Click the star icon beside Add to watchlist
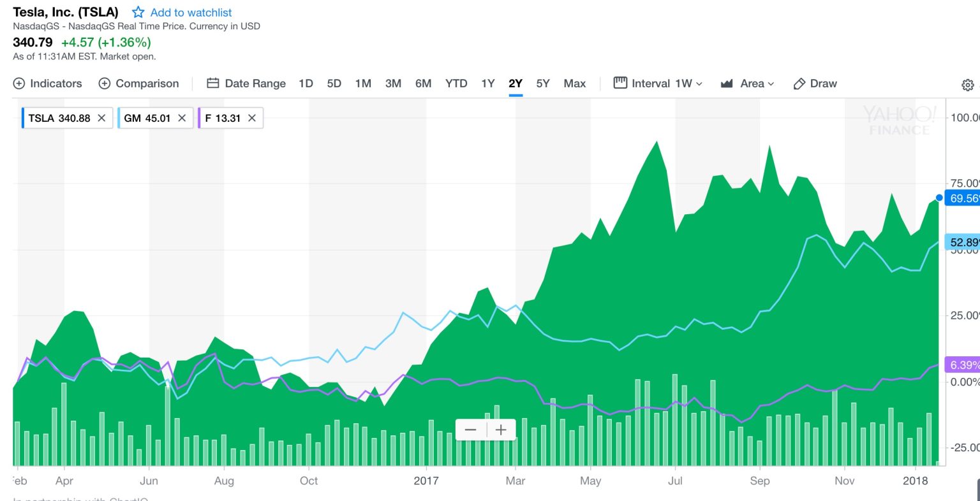The height and width of the screenshot is (501, 980). pyautogui.click(x=138, y=12)
